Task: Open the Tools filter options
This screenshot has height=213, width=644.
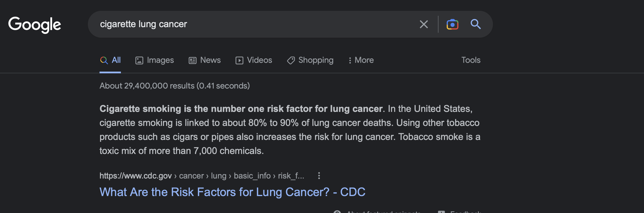Action: point(471,60)
